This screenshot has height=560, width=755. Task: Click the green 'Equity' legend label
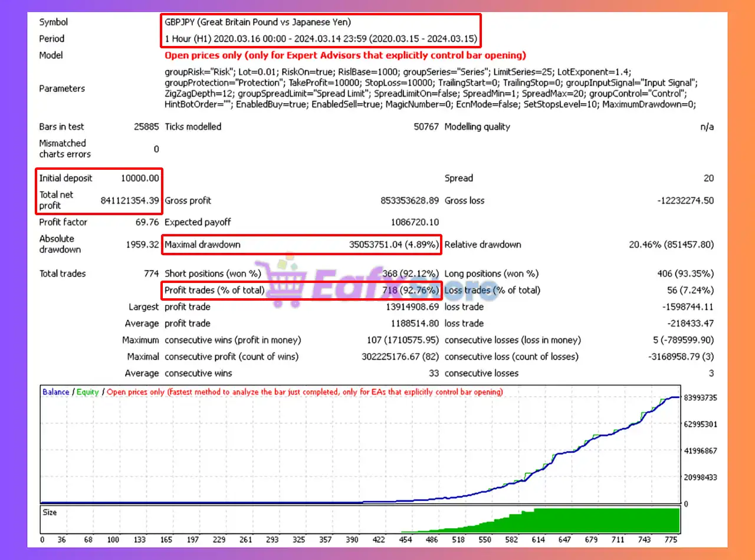click(x=87, y=392)
